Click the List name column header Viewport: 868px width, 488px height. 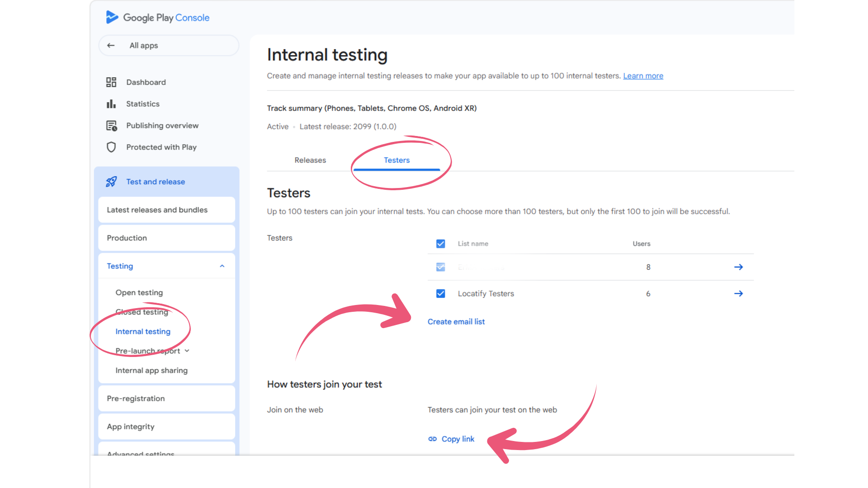[x=473, y=244]
